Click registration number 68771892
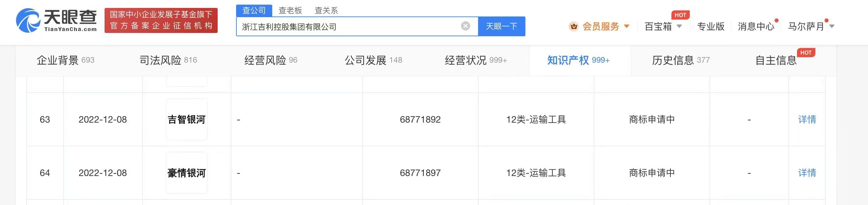 pyautogui.click(x=420, y=119)
